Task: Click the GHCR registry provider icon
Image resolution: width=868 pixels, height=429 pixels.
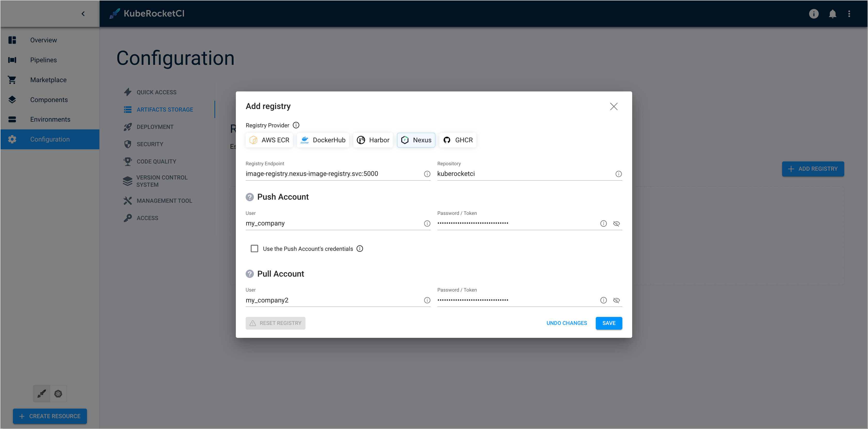Action: pyautogui.click(x=447, y=140)
